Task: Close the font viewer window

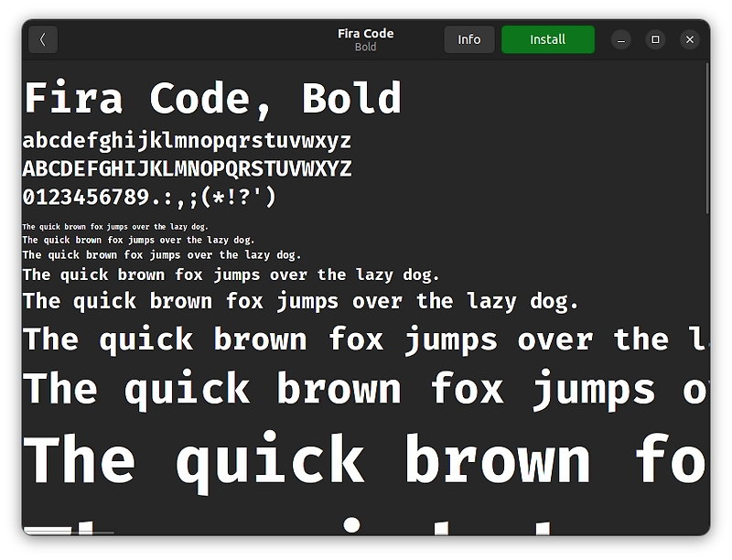Action: click(x=690, y=39)
